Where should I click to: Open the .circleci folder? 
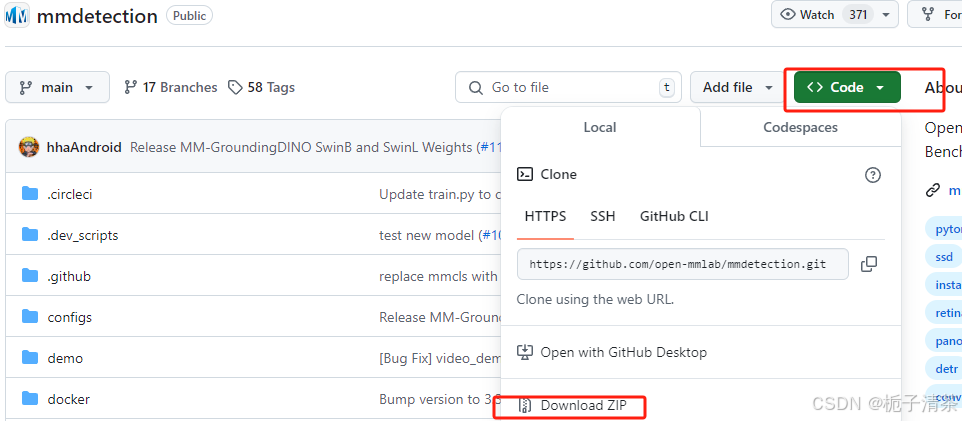click(x=70, y=195)
